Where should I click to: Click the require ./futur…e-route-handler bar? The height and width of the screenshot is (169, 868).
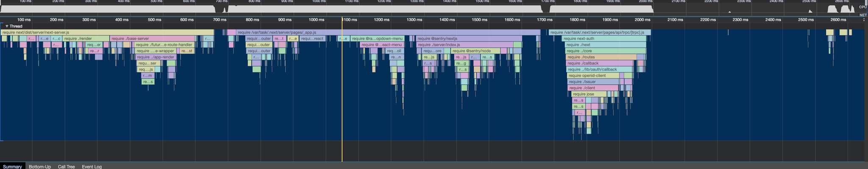(164, 45)
